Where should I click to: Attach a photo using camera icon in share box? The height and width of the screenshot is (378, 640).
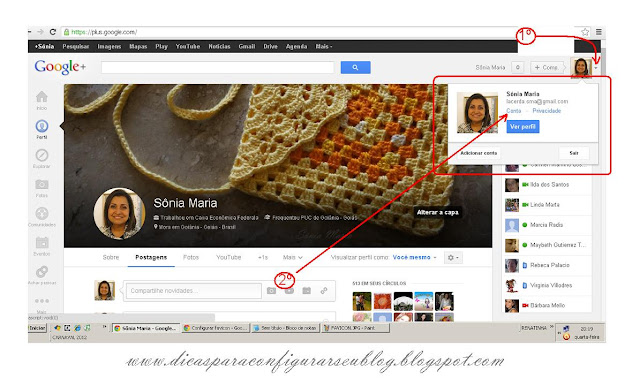pyautogui.click(x=271, y=291)
